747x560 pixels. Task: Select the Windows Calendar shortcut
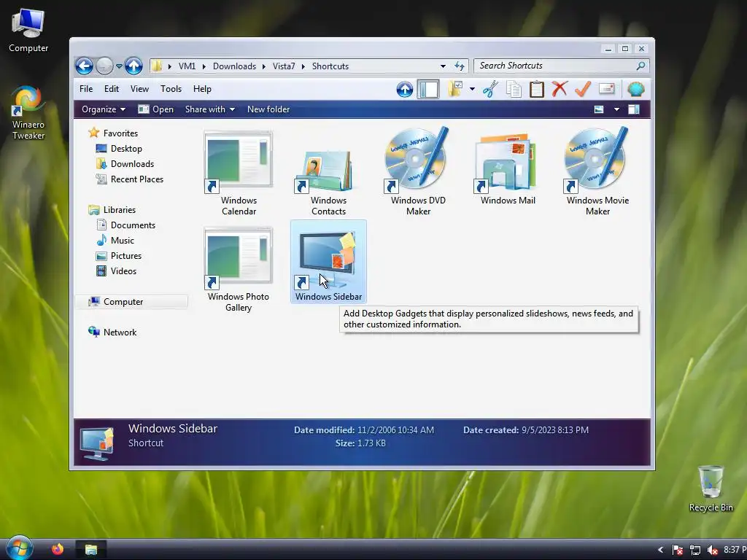pos(239,172)
